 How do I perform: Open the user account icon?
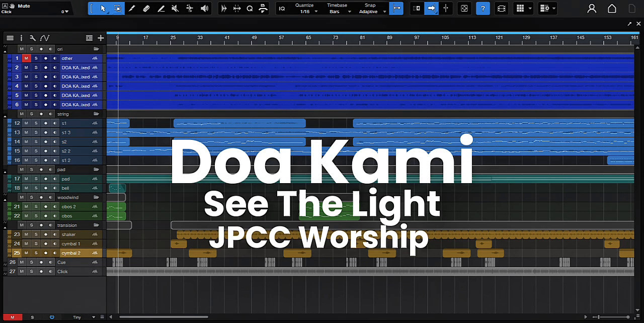coord(592,9)
